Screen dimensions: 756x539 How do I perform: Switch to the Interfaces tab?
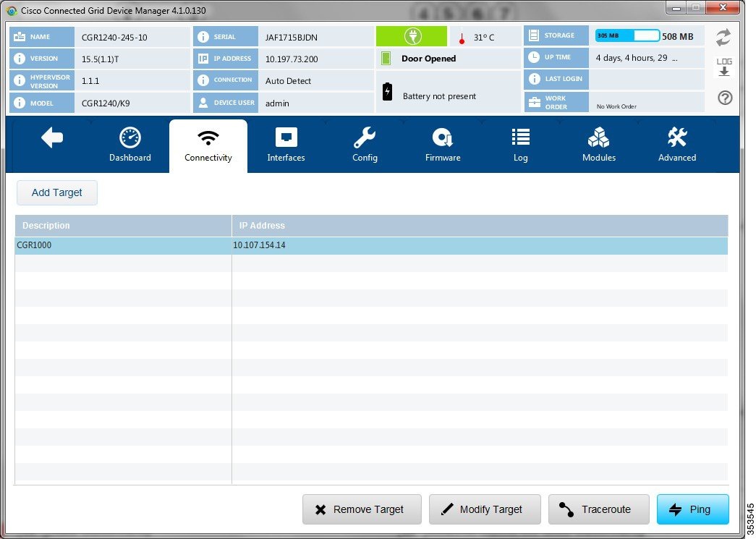click(286, 145)
